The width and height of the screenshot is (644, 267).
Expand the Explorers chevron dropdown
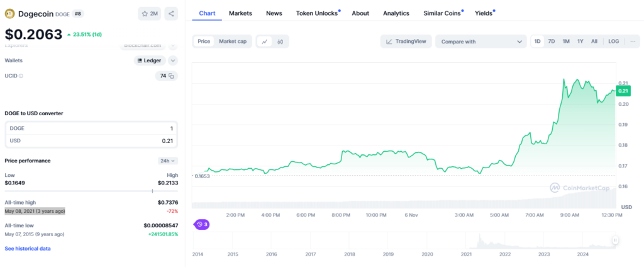coord(174,46)
